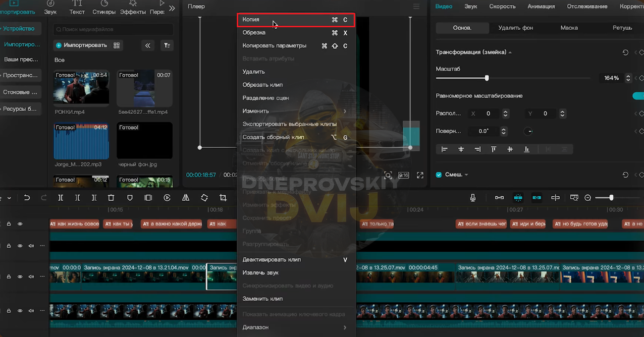644x337 pixels.
Task: Collapse the media panel with the double-chevron button
Action: tap(148, 45)
